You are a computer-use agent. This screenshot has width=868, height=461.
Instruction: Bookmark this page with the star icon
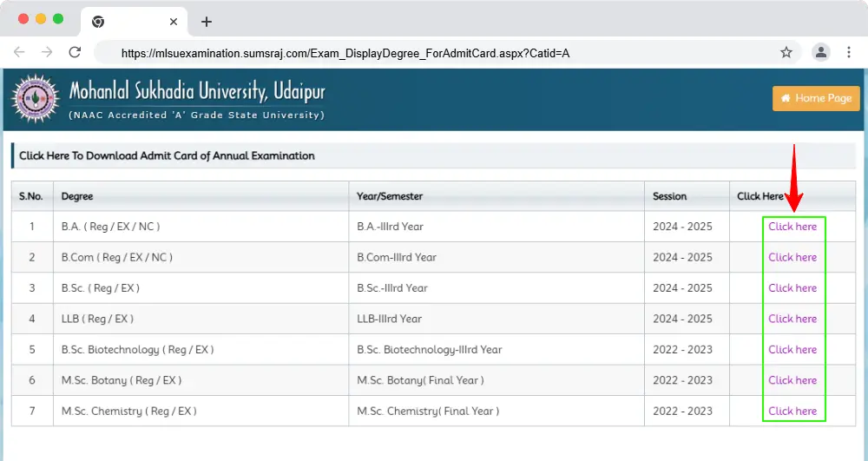tap(786, 53)
